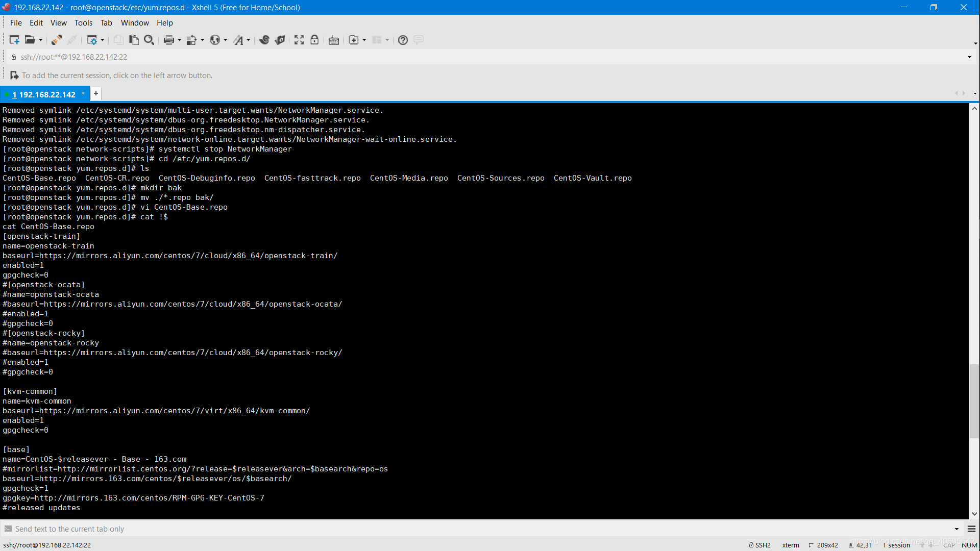This screenshot has width=980, height=551.
Task: Click the Paste clipboard icon
Action: coord(134,40)
